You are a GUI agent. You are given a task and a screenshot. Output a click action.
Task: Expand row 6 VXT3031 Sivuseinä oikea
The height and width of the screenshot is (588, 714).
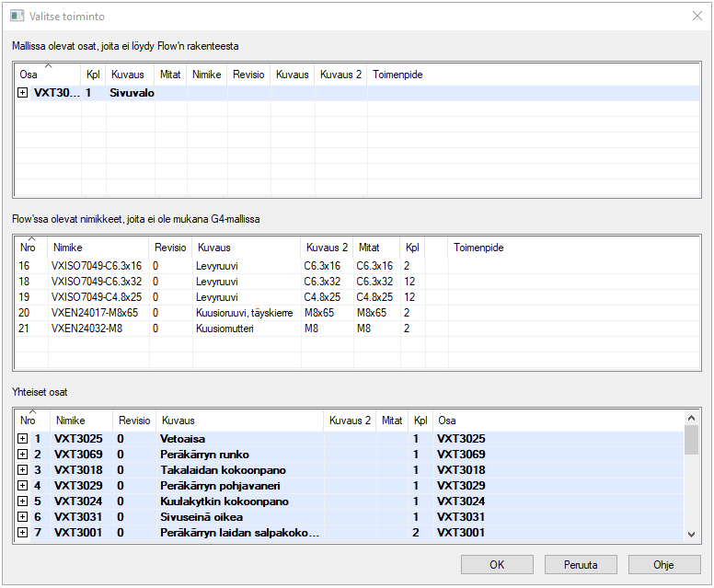(x=23, y=517)
